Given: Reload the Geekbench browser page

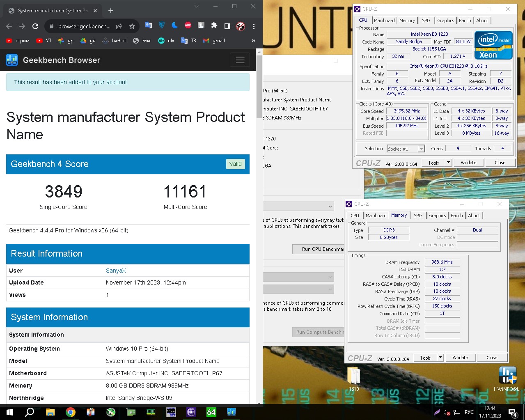Looking at the screenshot, I should coord(35,26).
